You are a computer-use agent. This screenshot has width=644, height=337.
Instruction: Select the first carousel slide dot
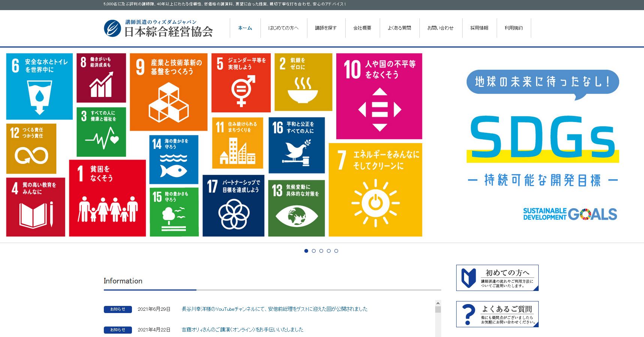pyautogui.click(x=306, y=251)
